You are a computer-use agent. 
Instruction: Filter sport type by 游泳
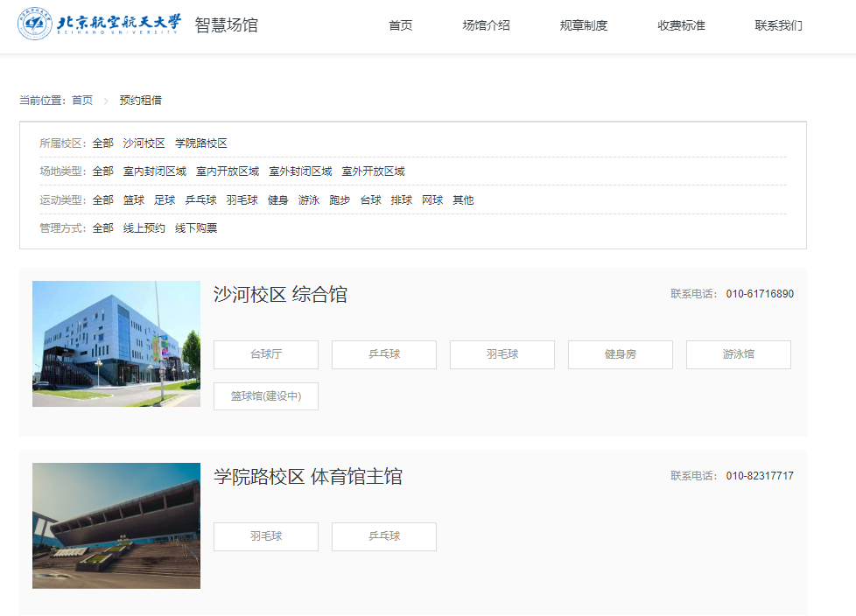click(308, 200)
